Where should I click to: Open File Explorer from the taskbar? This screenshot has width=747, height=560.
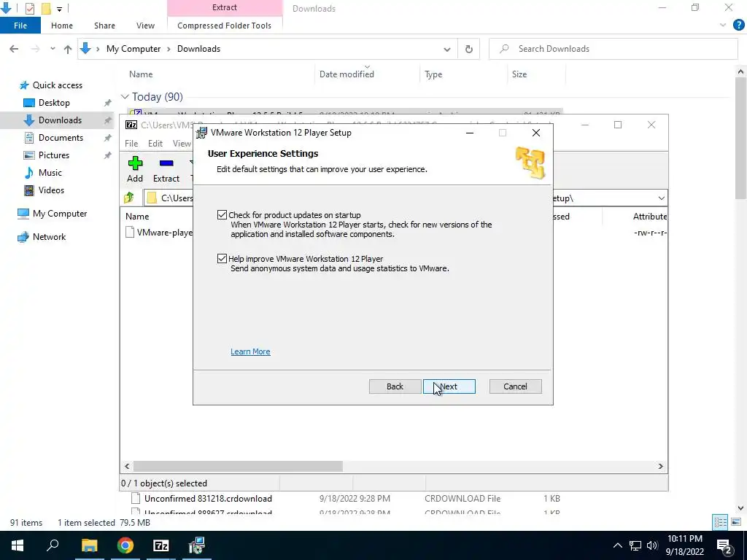pyautogui.click(x=89, y=545)
